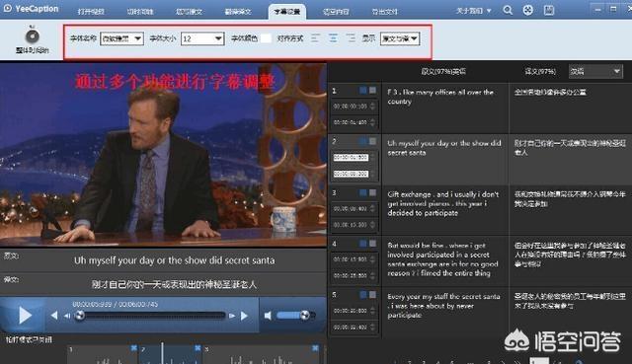The height and width of the screenshot is (364, 632).
Task: Open the 关于我们 dropdown menu
Action: [x=473, y=11]
